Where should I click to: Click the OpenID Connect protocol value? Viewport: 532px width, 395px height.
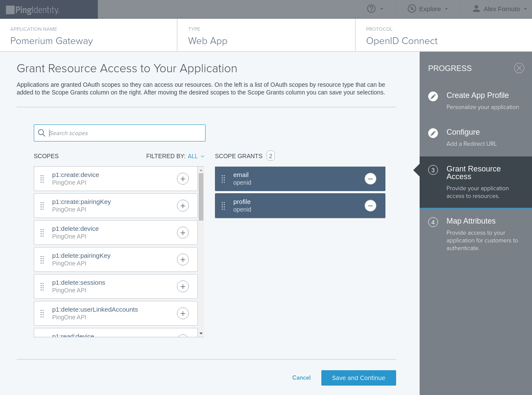coord(402,41)
